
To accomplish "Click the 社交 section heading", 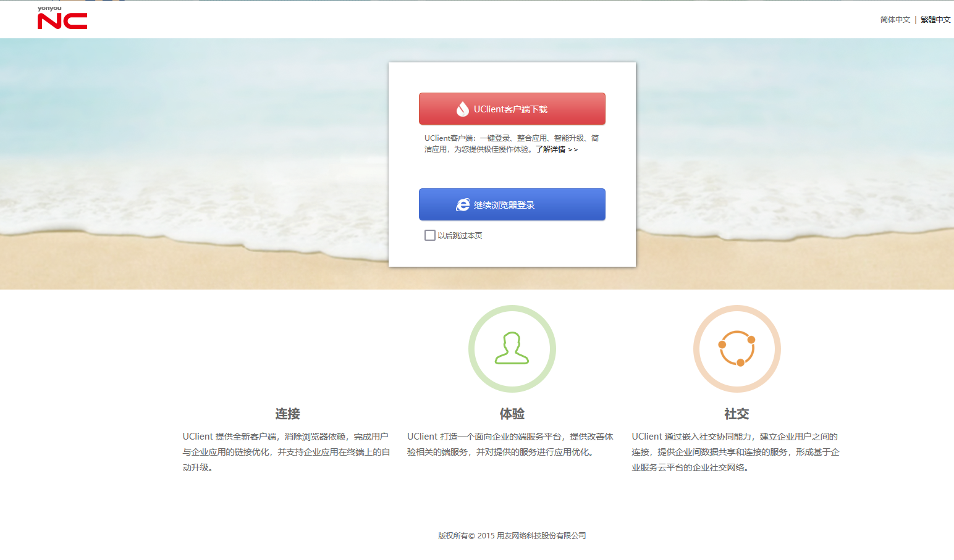I will (737, 414).
